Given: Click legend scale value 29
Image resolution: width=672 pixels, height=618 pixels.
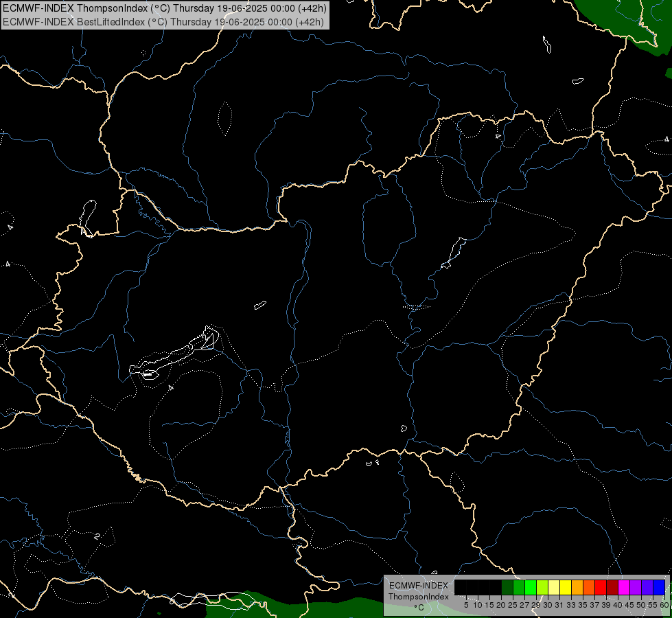Looking at the screenshot, I should [535, 605].
